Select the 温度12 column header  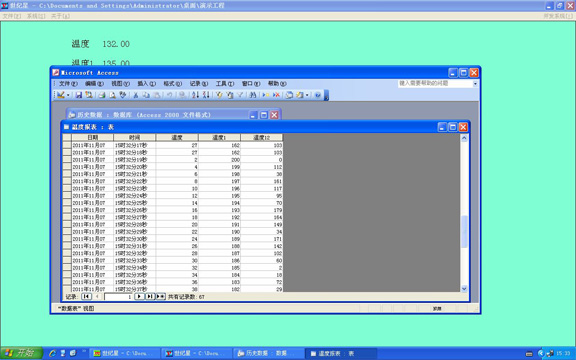(x=262, y=137)
